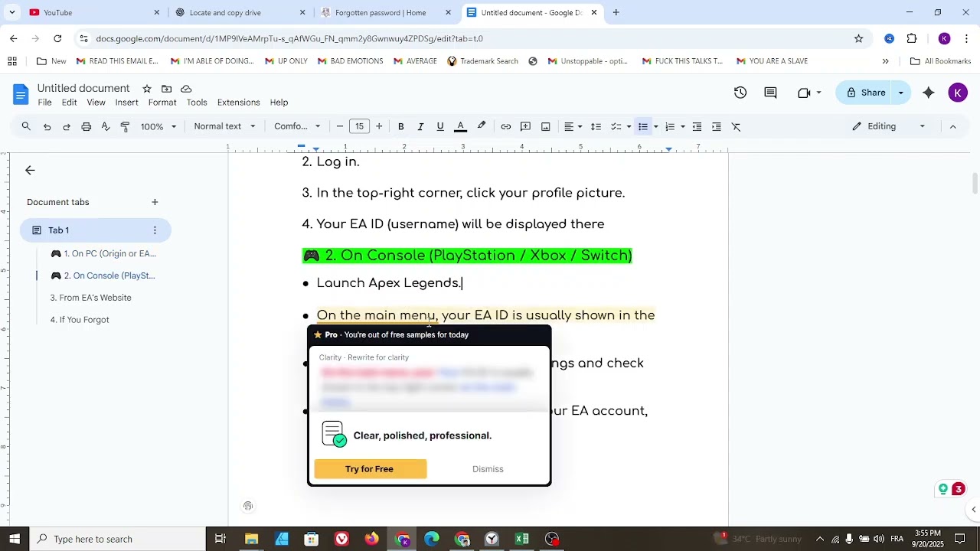
Task: Undo the last edit
Action: [x=47, y=126]
